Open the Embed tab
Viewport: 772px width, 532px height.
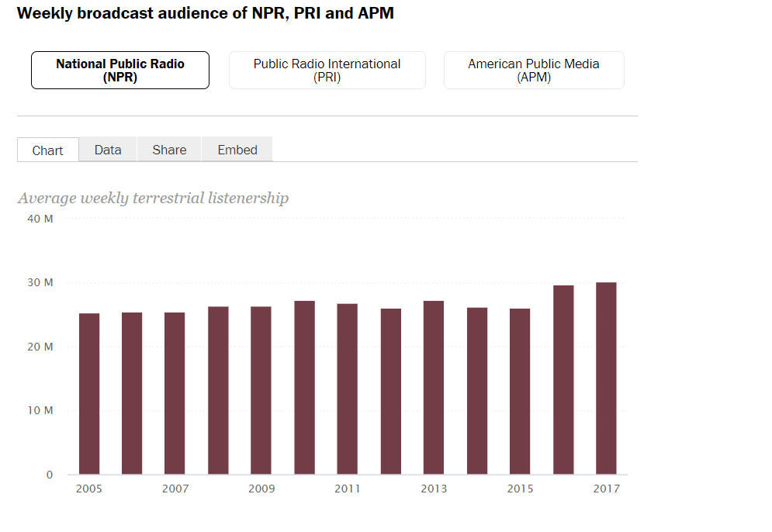(237, 150)
